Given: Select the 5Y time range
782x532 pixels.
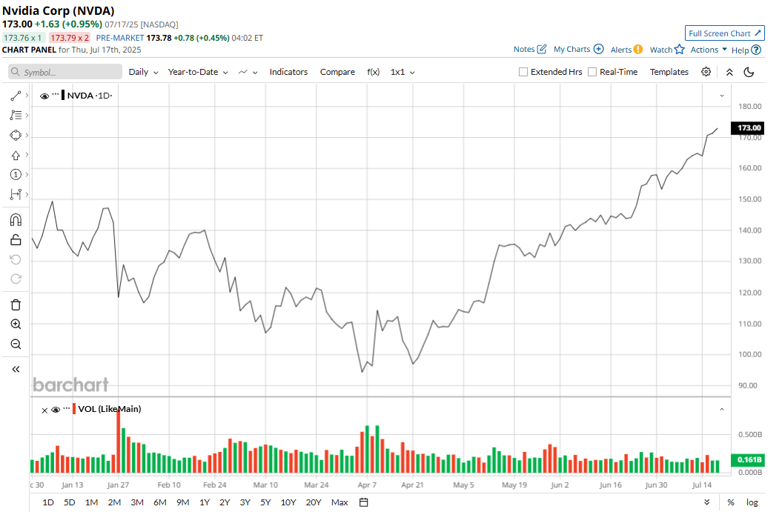Looking at the screenshot, I should (265, 502).
